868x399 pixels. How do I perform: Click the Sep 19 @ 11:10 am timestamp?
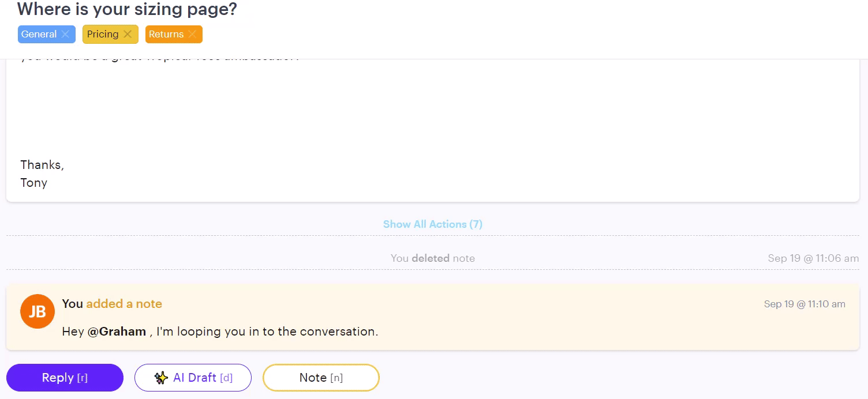[x=804, y=304]
